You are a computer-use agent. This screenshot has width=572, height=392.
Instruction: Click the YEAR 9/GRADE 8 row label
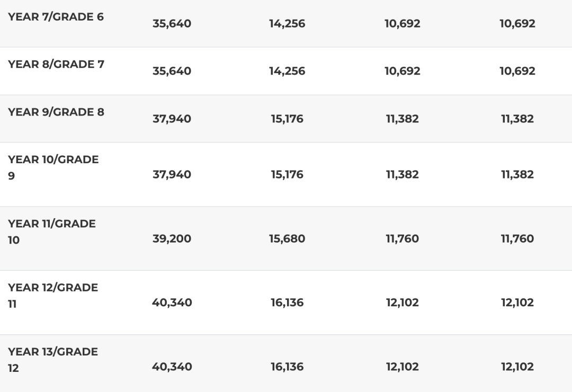pos(56,112)
